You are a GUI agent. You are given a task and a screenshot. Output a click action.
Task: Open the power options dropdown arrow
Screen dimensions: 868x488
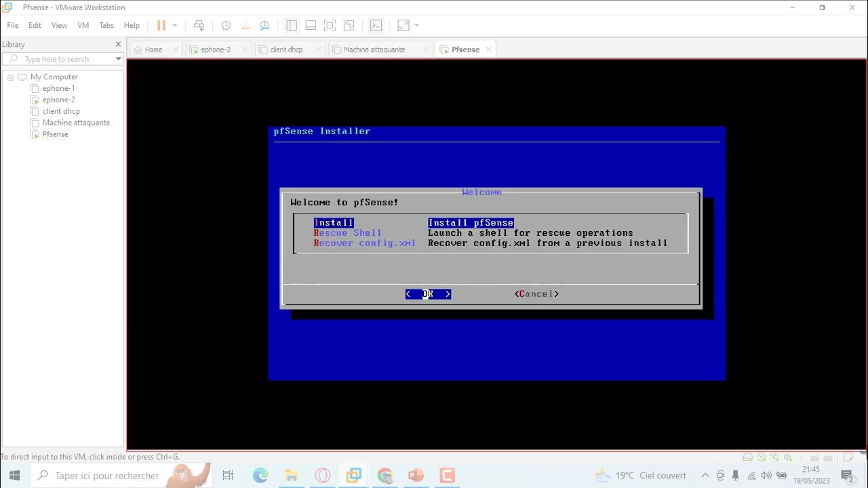click(174, 25)
